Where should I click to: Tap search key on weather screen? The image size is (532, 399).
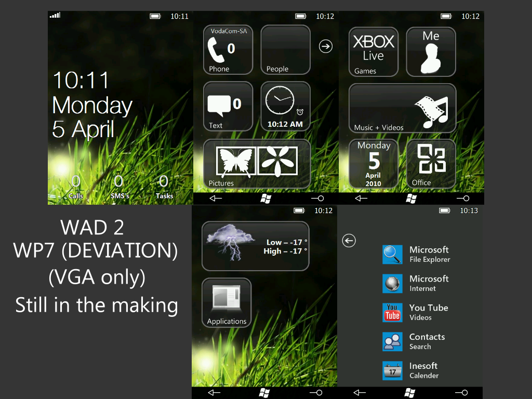(x=316, y=393)
